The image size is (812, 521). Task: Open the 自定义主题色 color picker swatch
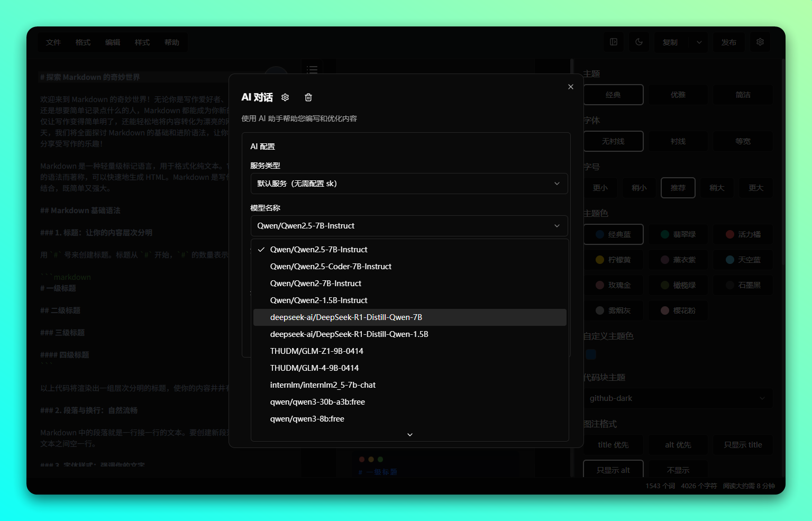591,354
